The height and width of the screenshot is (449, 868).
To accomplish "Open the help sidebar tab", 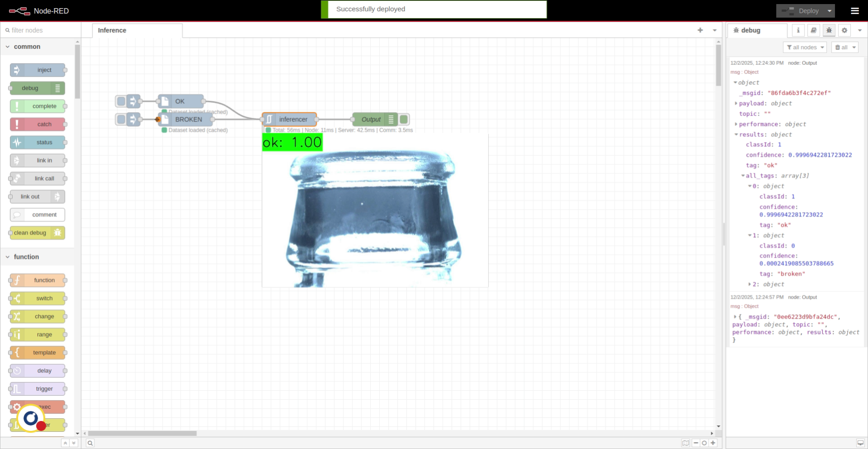I will 814,30.
